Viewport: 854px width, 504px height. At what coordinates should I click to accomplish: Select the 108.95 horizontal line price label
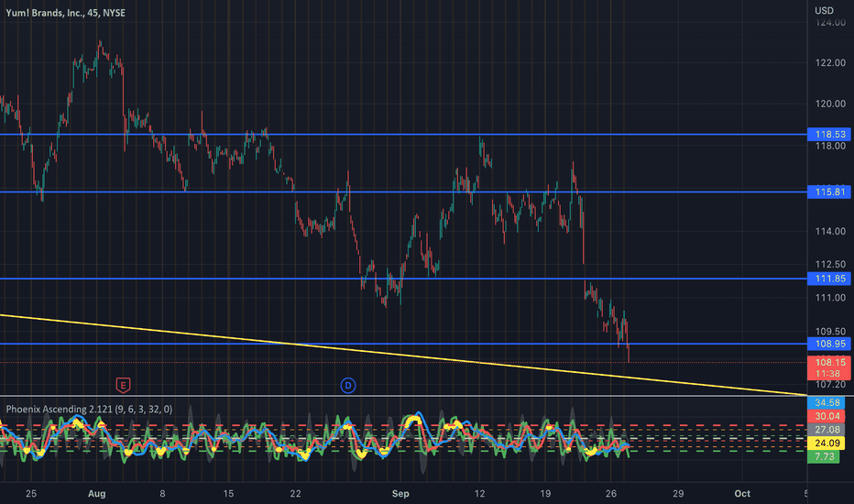(829, 344)
